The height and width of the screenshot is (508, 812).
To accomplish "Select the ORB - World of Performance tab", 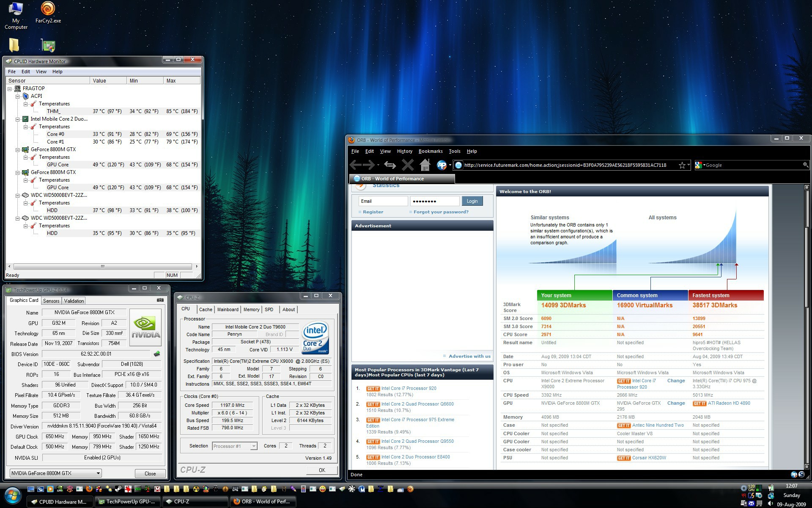I will (x=402, y=179).
